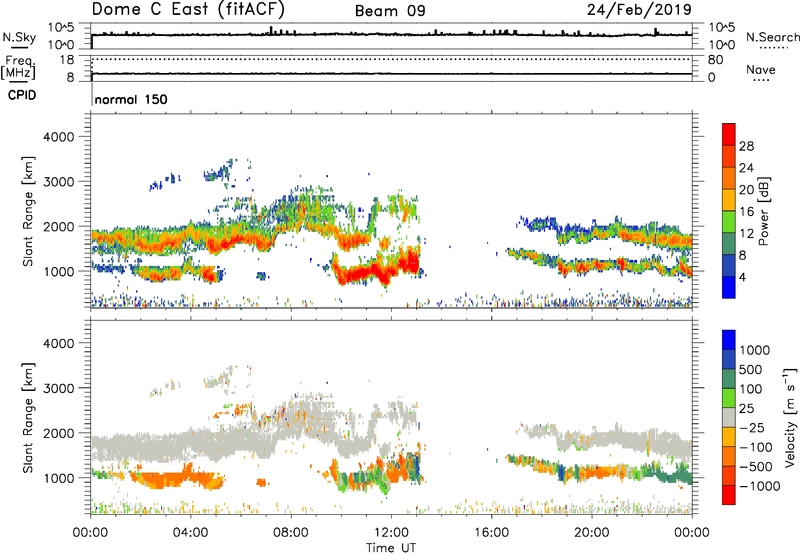Click the '12:00' time axis label
800x554 pixels.
[391, 533]
